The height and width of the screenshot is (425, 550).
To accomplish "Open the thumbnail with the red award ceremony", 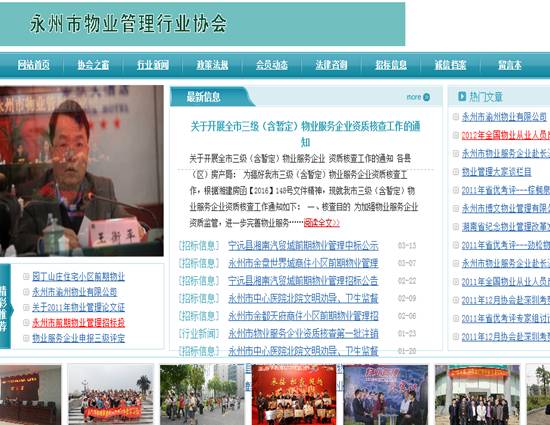I will pyautogui.click(x=294, y=394).
